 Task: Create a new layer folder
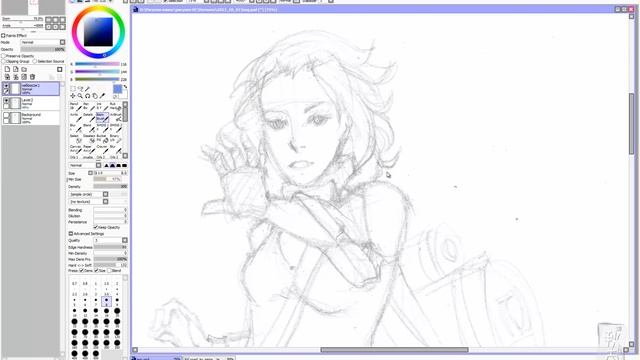[x=24, y=69]
